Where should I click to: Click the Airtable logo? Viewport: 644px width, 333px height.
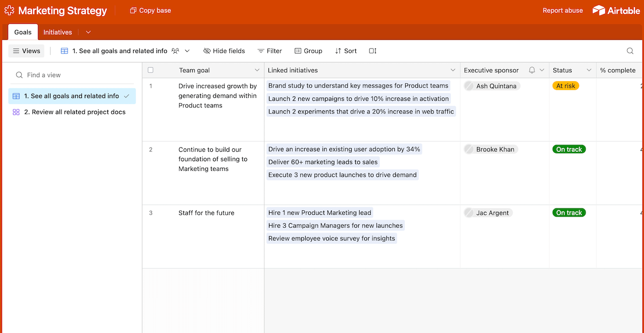tap(616, 10)
